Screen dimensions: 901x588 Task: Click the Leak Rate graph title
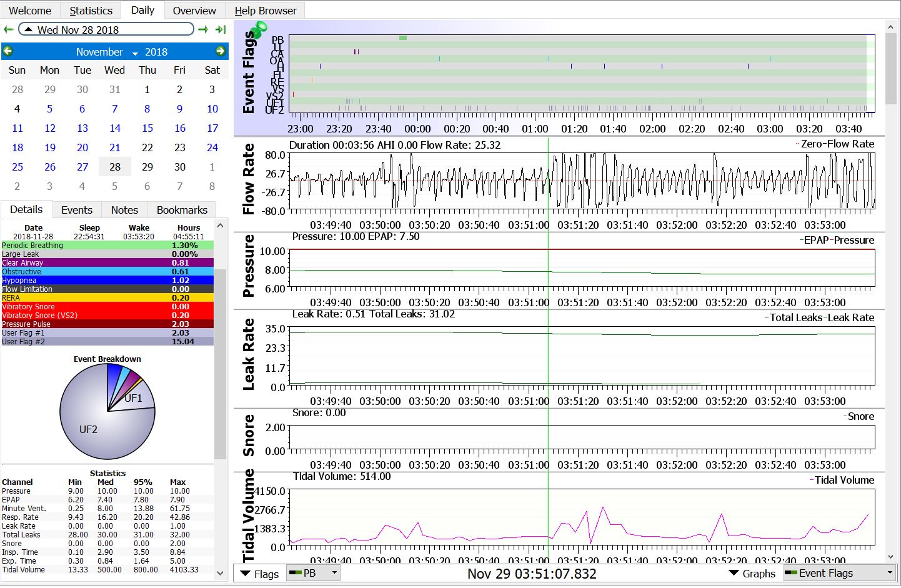click(249, 354)
